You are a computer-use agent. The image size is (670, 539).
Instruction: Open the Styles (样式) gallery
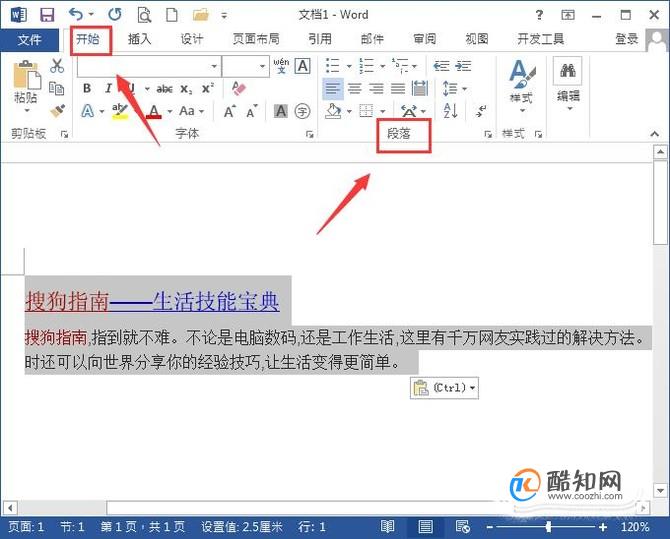[522, 85]
